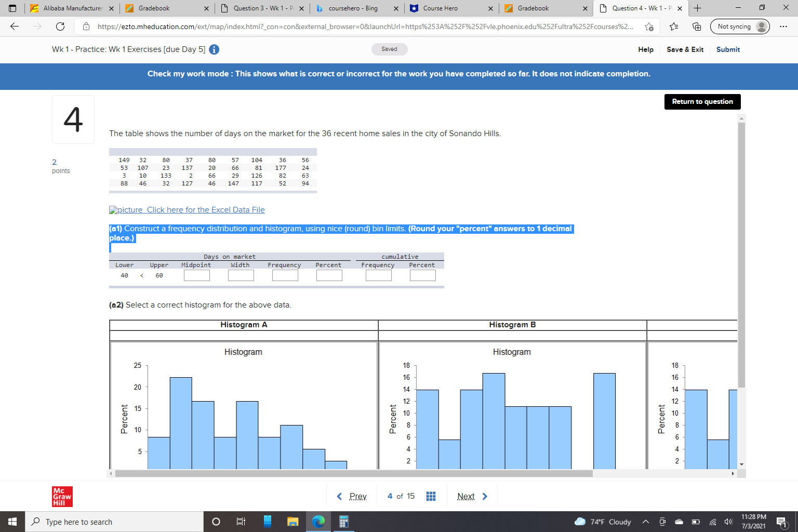Open Task View on the taskbar
The image size is (798, 532).
(241, 522)
